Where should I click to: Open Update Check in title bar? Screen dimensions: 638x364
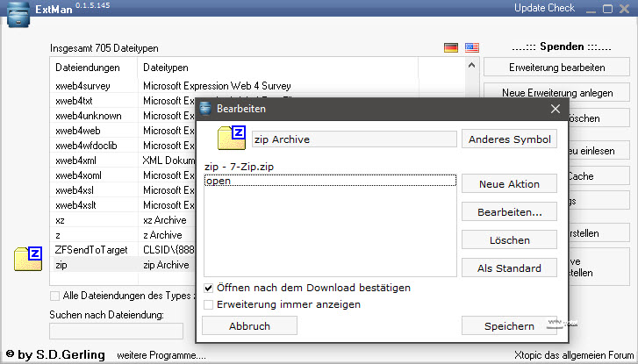[544, 8]
